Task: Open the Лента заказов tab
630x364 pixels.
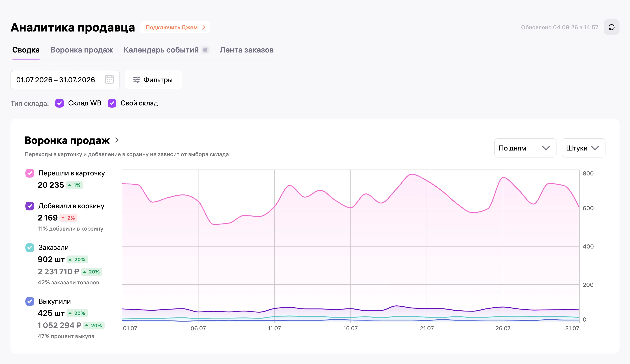Action: click(247, 50)
